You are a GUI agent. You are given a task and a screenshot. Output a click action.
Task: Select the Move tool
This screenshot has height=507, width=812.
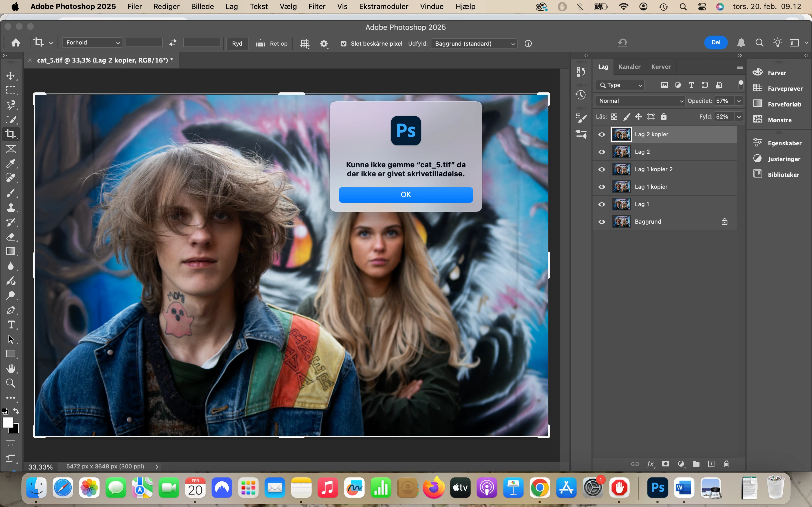point(11,76)
